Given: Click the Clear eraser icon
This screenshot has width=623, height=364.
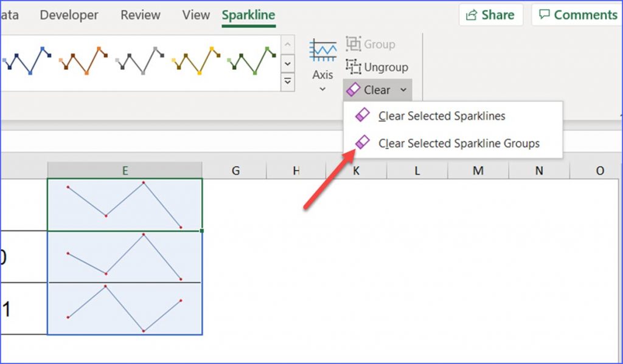Looking at the screenshot, I should tap(354, 89).
